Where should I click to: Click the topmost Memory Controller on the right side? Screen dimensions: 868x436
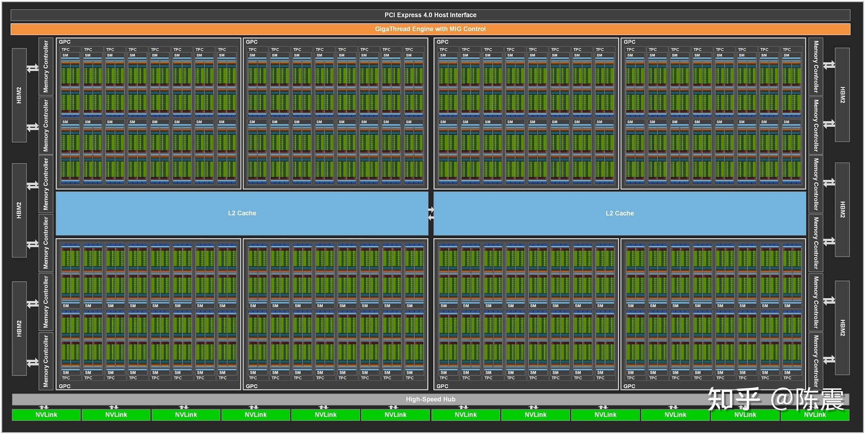pyautogui.click(x=816, y=67)
